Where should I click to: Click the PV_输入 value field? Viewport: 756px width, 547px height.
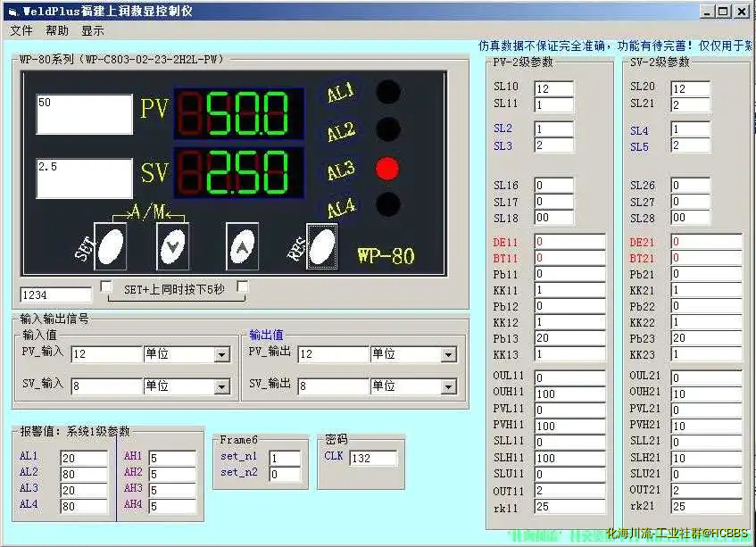coord(106,354)
